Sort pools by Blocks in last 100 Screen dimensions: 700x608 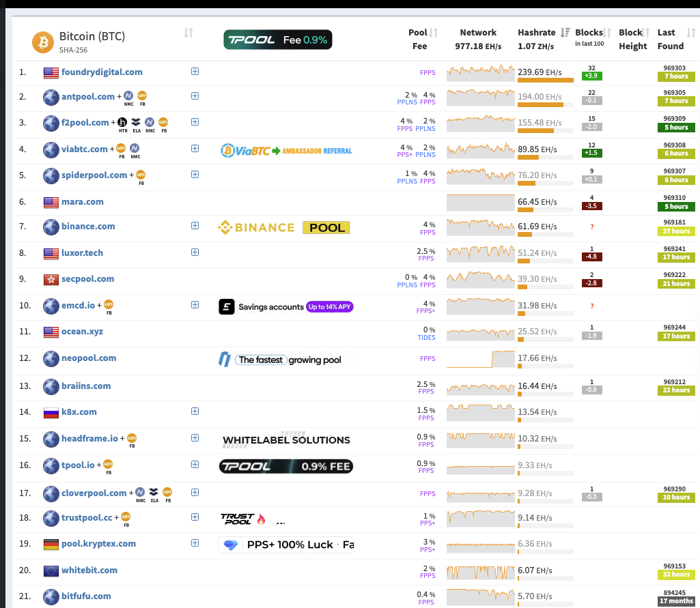click(x=607, y=33)
